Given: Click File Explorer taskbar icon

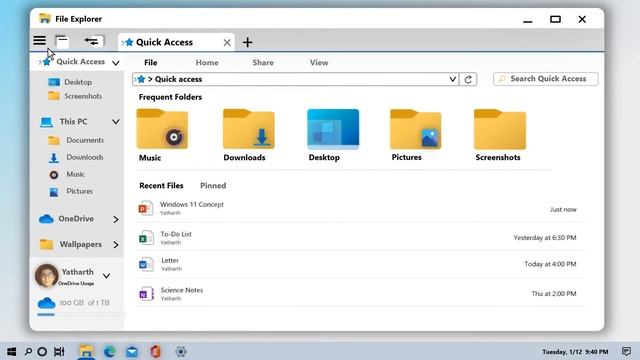Looking at the screenshot, I should [x=86, y=351].
